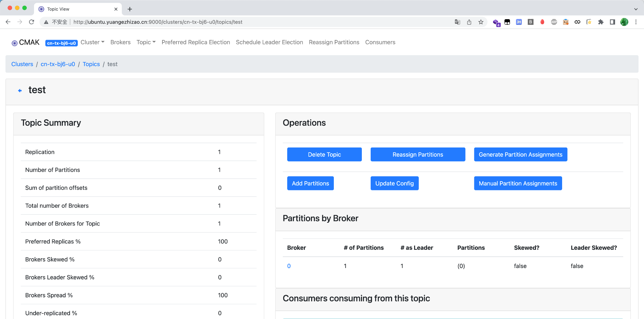Click the not-secure warning icon in address bar

[46, 22]
